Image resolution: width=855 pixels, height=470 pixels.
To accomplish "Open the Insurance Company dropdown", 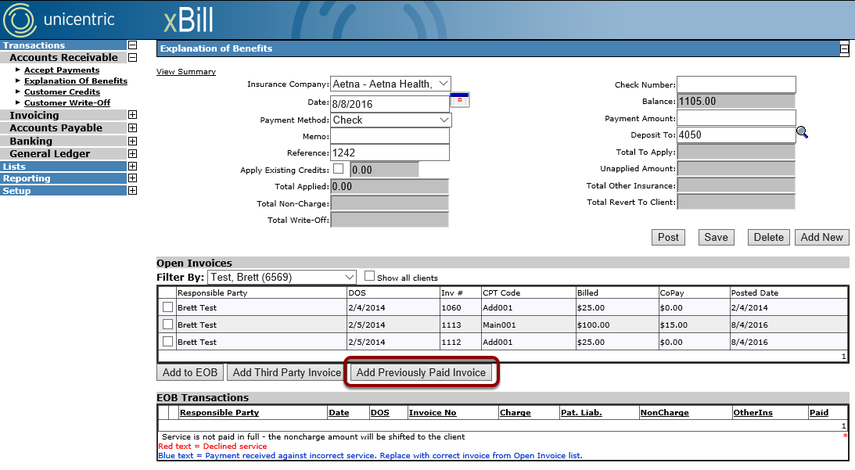I will 390,84.
